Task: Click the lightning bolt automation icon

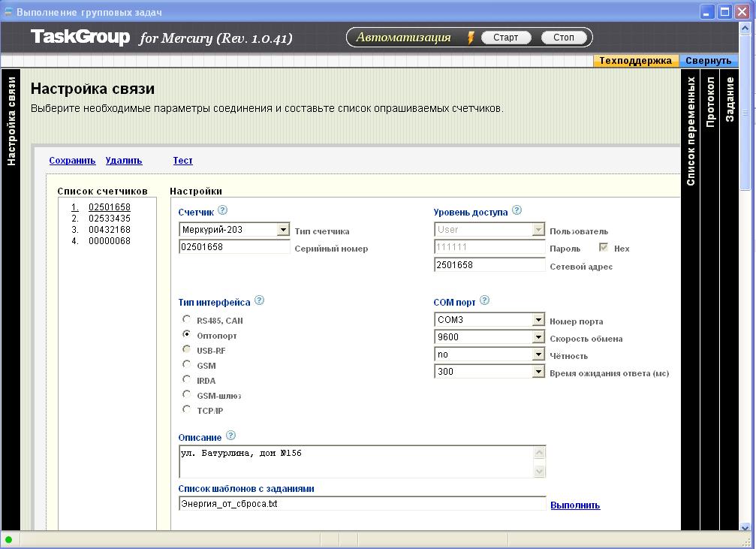Action: [471, 37]
